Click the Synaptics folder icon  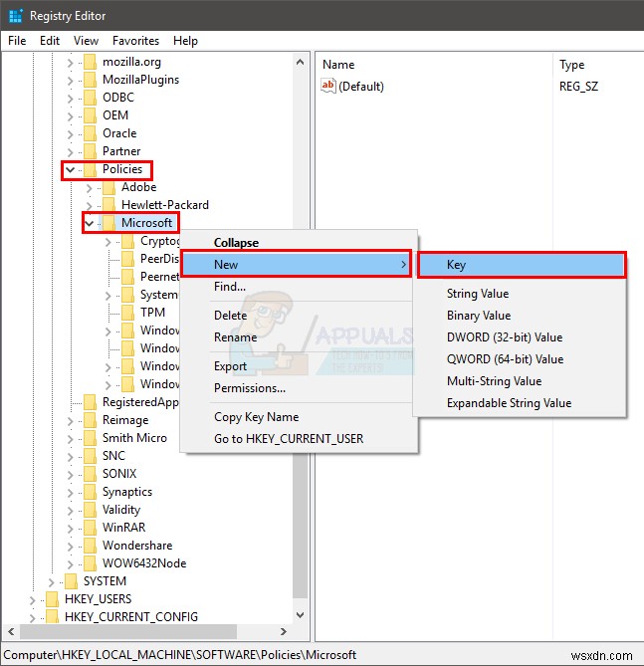coord(90,492)
